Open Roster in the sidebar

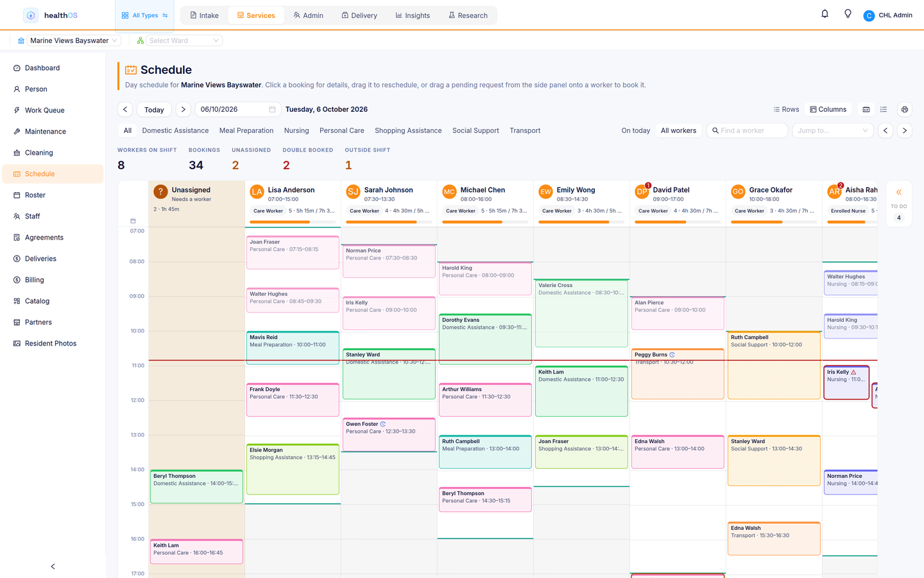tap(53, 195)
